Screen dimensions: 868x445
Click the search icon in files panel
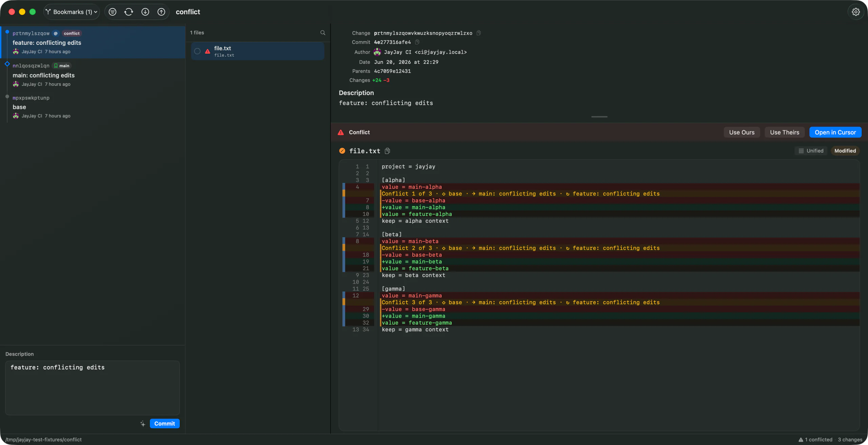pyautogui.click(x=323, y=33)
